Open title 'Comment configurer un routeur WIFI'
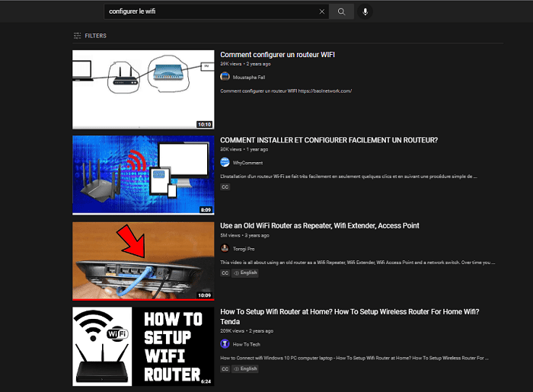 point(277,55)
